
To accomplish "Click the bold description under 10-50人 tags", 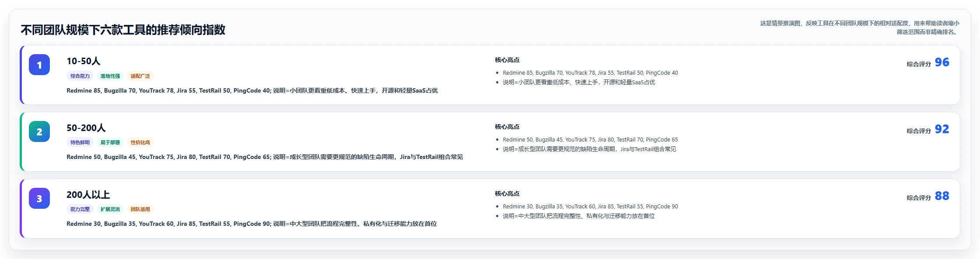I will (x=252, y=90).
